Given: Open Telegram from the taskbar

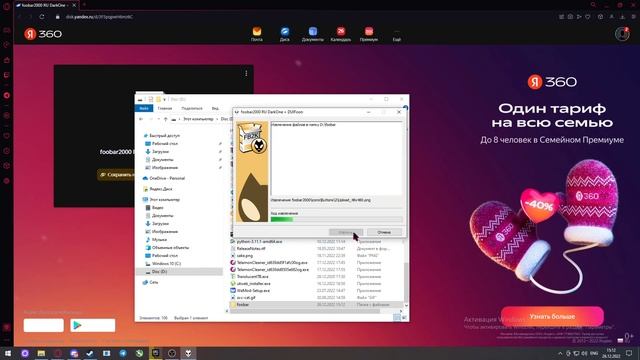Looking at the screenshot, I should [123, 353].
